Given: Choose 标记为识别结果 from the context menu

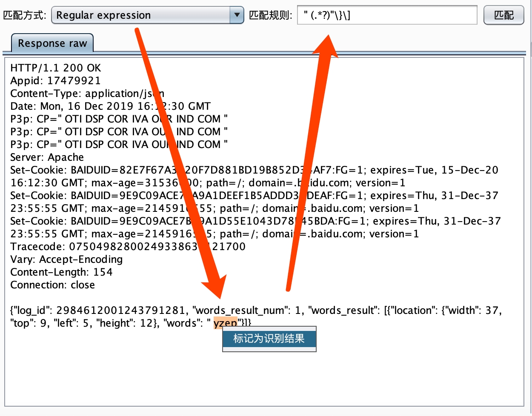Looking at the screenshot, I should [269, 339].
